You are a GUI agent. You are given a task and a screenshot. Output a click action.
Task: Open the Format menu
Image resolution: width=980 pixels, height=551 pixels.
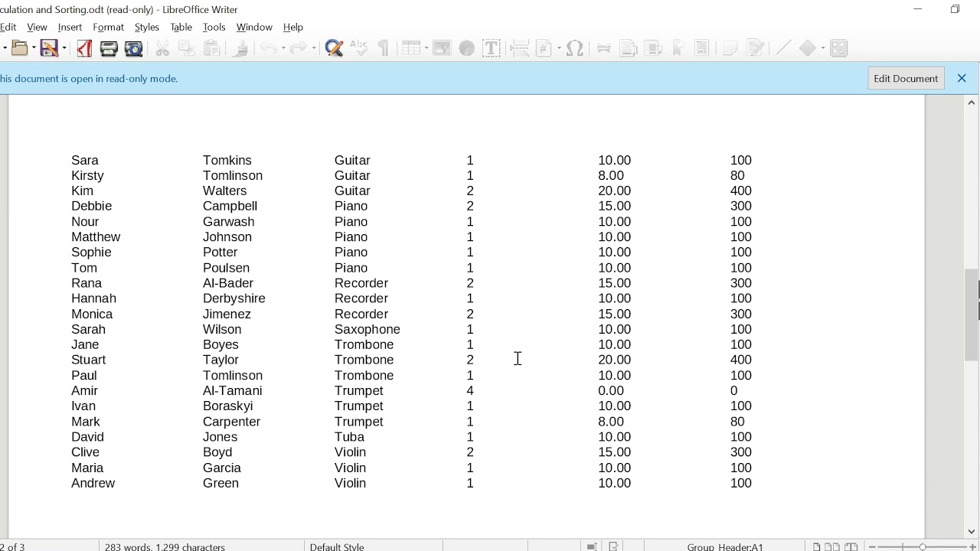coord(108,27)
